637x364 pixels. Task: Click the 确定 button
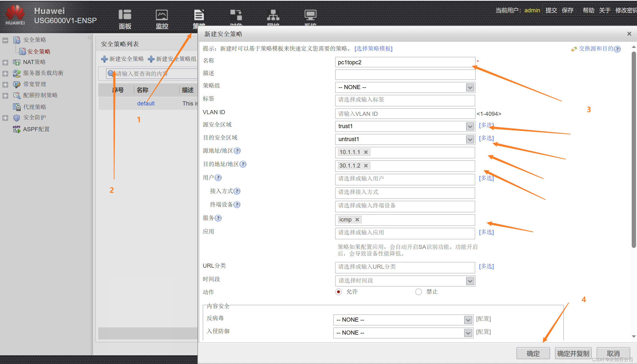[533, 353]
